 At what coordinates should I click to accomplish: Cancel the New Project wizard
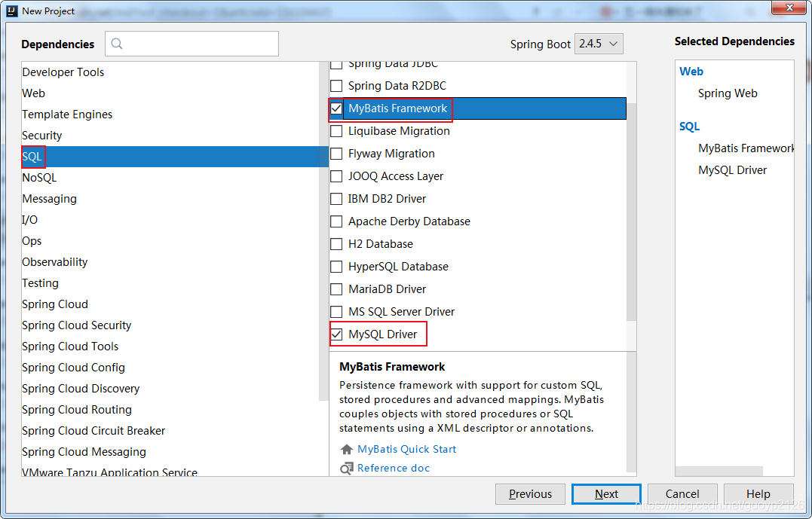(682, 494)
